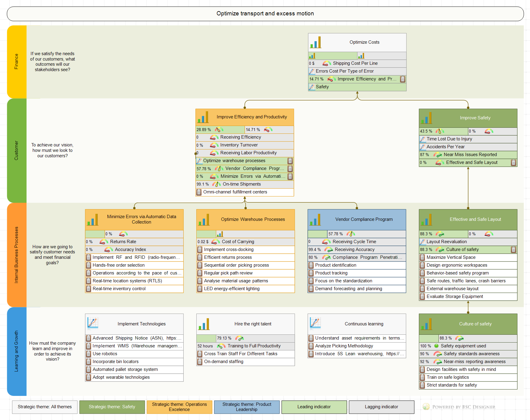Select the gauge icon beside Shipping Cost Per Line

coord(326,63)
